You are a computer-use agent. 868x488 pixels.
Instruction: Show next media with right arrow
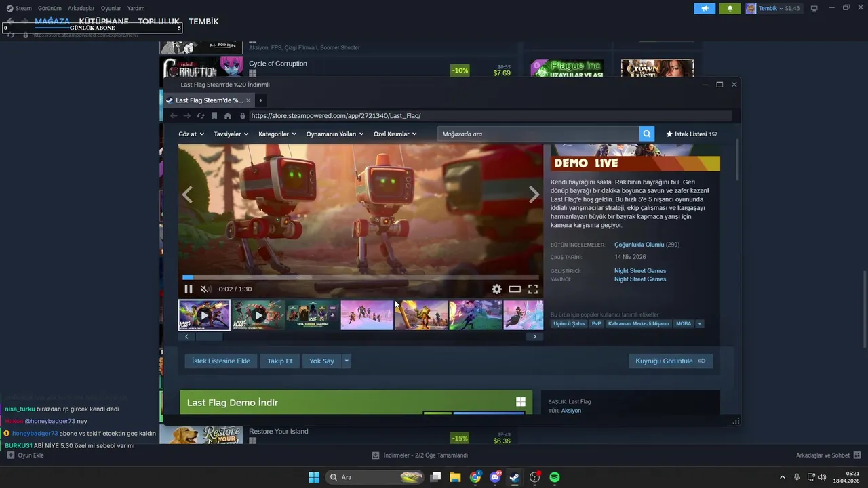coord(534,195)
